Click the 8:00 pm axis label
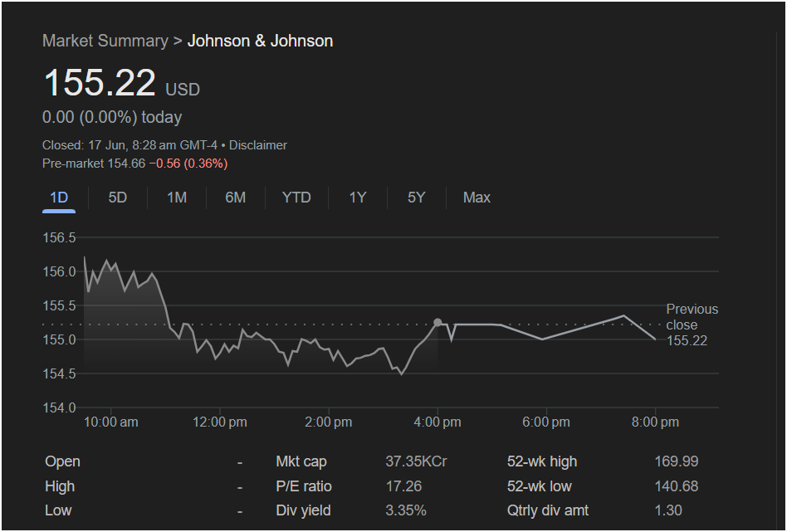This screenshot has height=532, width=787. (655, 422)
